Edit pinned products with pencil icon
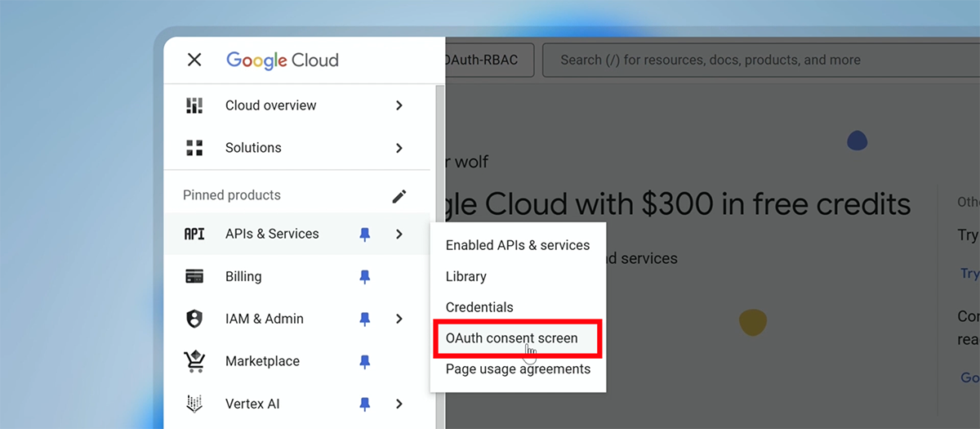Viewport: 980px width, 429px height. (399, 195)
